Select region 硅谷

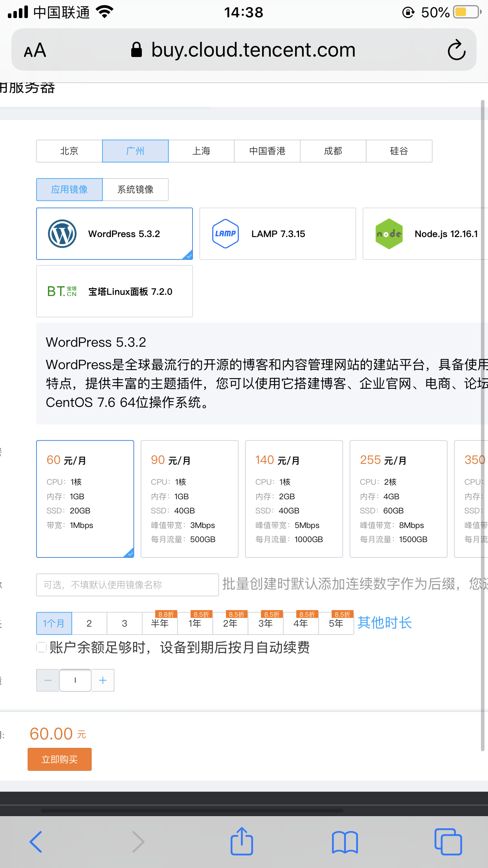pyautogui.click(x=399, y=151)
